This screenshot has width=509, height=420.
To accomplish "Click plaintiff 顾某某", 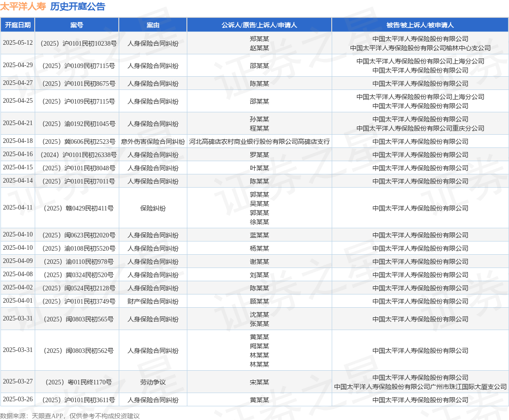I will (260, 302).
